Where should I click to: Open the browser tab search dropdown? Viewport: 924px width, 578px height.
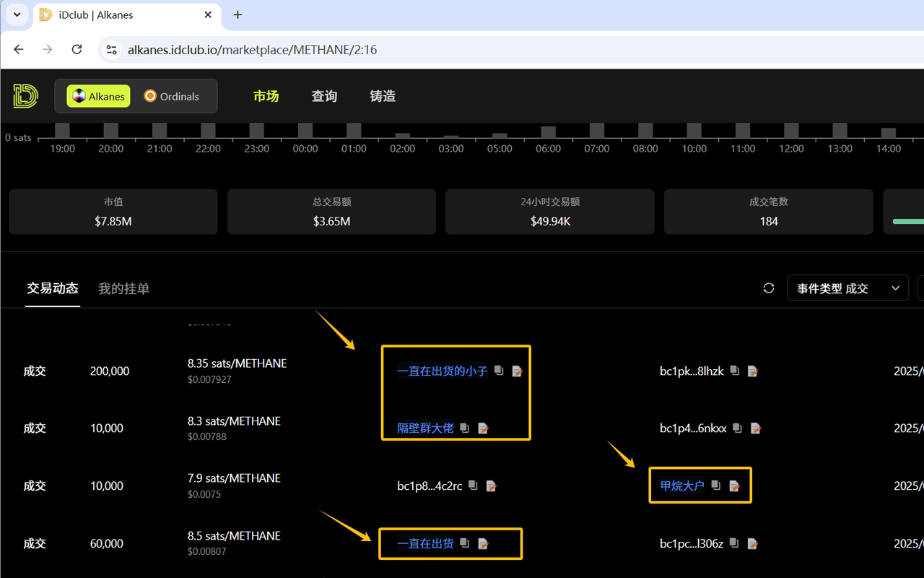click(17, 14)
